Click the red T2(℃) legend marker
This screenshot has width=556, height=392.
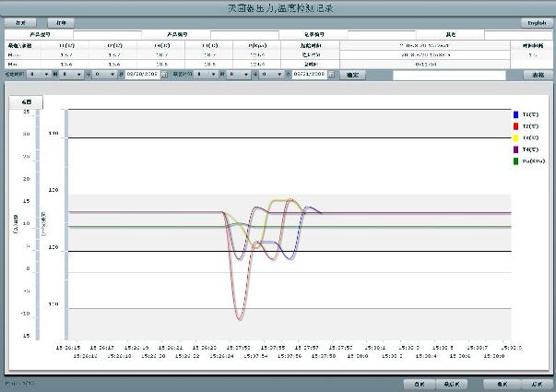(x=515, y=125)
